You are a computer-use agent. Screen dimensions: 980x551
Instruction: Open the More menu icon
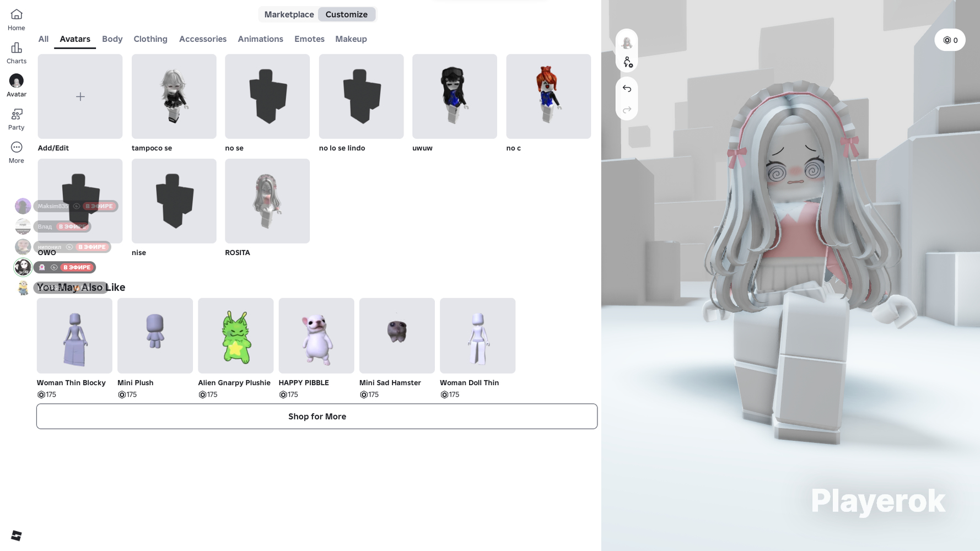[17, 147]
